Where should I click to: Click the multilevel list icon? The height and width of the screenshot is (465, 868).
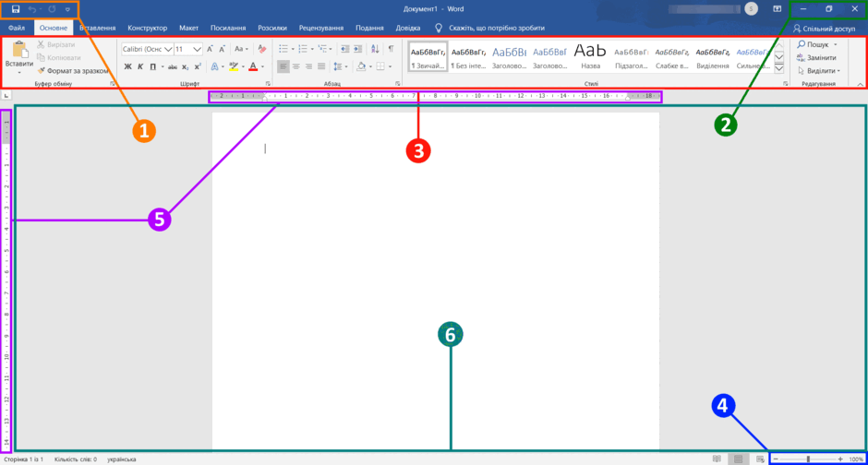pos(323,49)
